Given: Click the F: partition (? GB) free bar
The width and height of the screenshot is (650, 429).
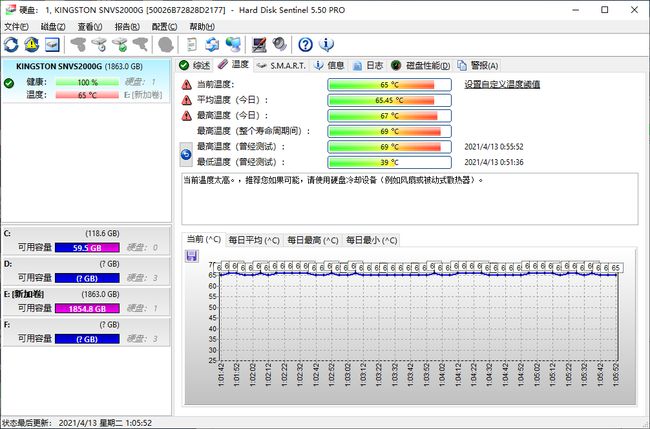Looking at the screenshot, I should (87, 339).
